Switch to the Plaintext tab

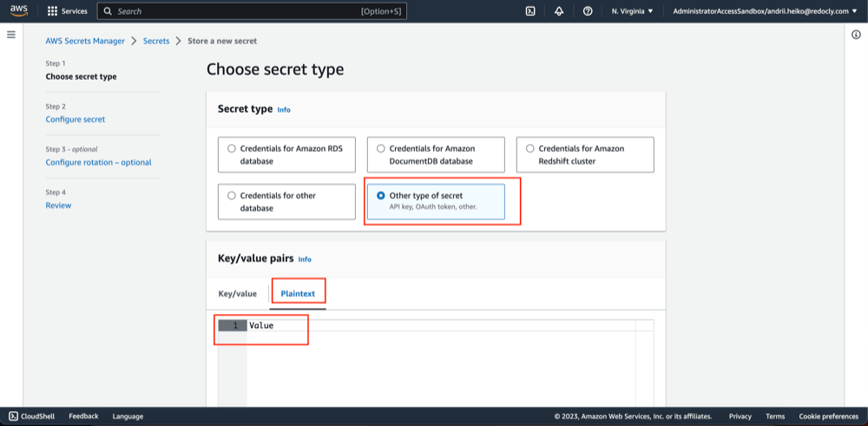tap(298, 294)
